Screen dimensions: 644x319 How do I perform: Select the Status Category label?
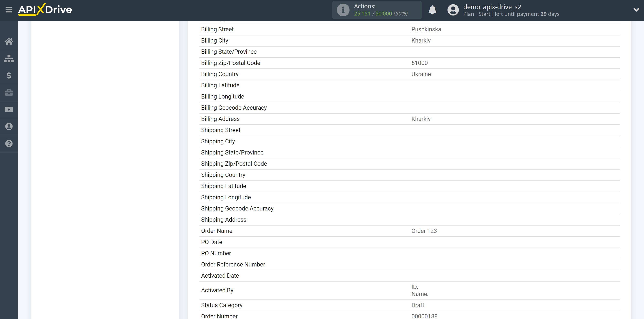(222, 305)
